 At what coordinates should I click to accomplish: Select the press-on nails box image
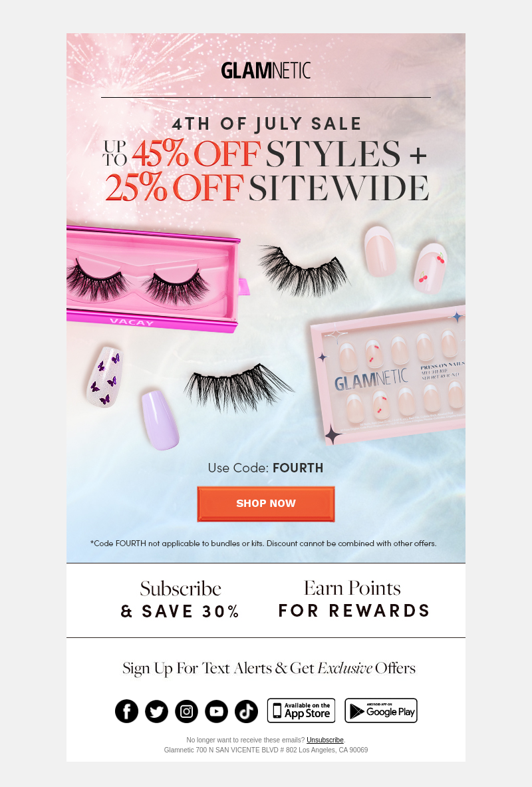(x=389, y=374)
